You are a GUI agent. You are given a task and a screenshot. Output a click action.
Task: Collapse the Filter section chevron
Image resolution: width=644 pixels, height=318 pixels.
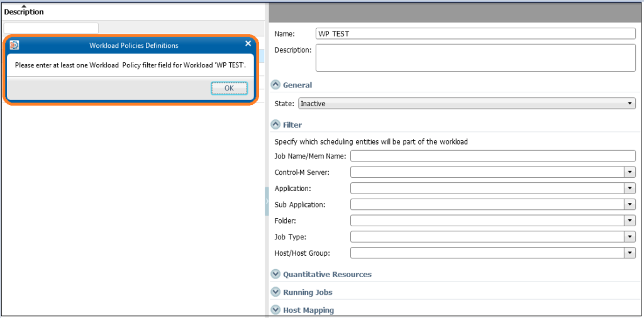tap(276, 124)
